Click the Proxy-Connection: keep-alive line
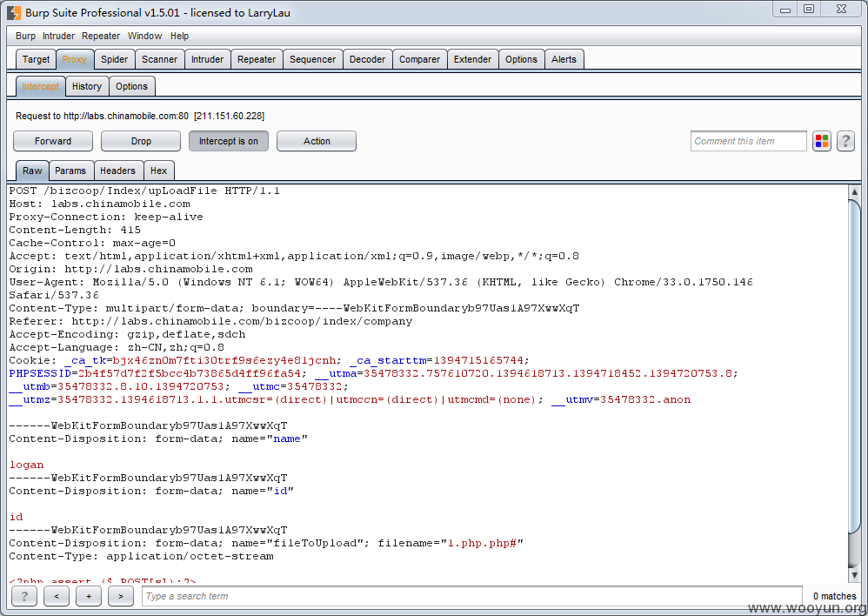Viewport: 868px width, 616px height. click(x=106, y=218)
